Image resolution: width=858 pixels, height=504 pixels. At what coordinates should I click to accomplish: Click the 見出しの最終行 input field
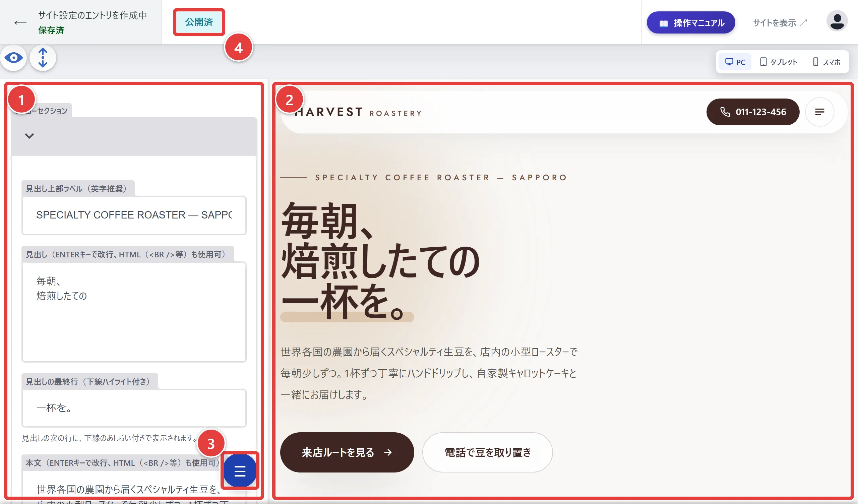[x=134, y=408]
